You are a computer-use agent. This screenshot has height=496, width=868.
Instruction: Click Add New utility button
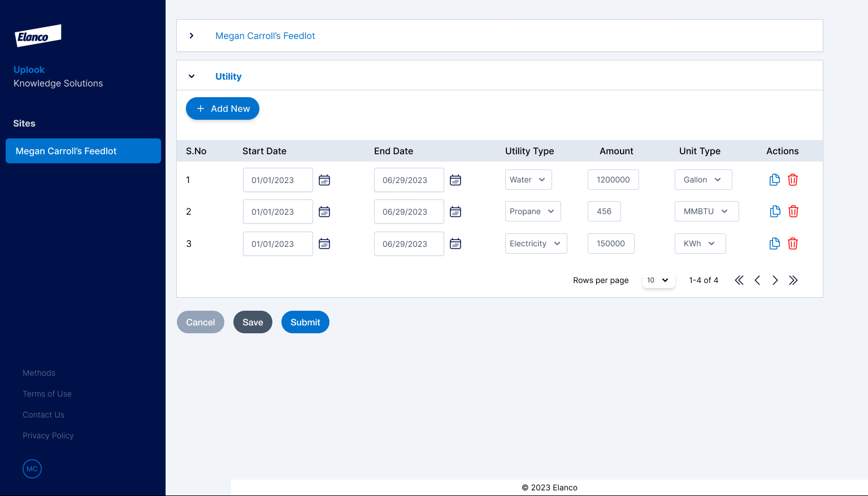point(223,108)
